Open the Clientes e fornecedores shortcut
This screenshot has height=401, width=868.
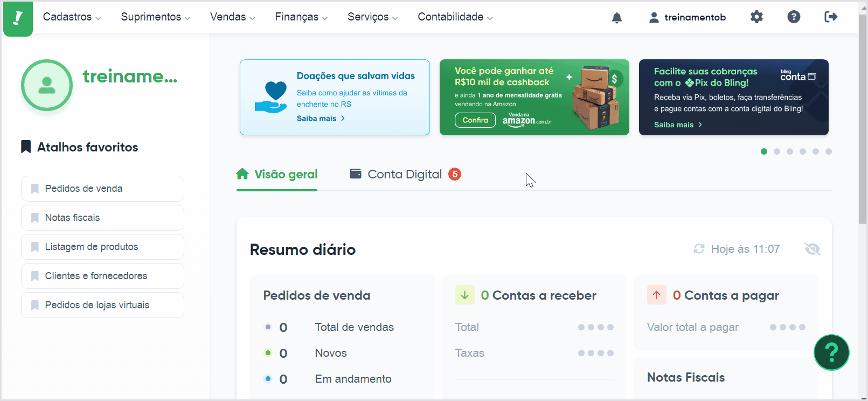pyautogui.click(x=102, y=276)
